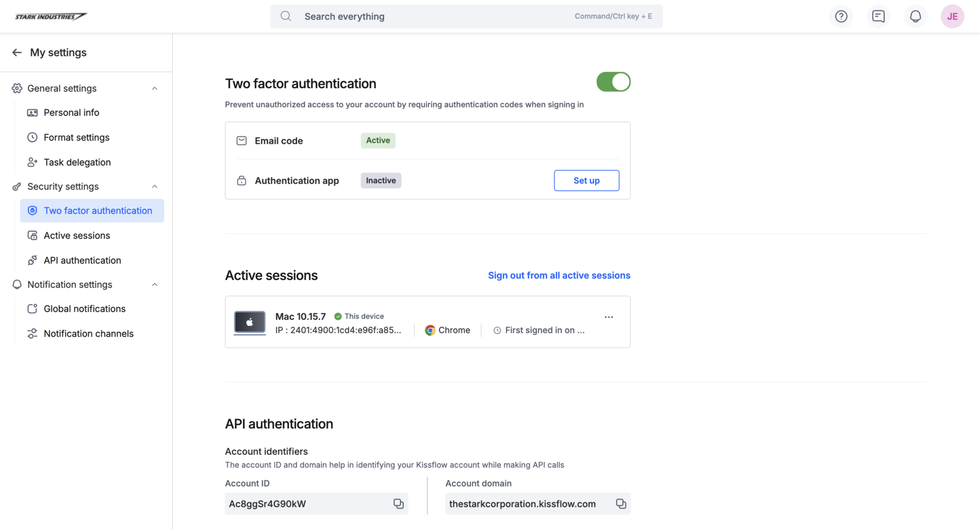Viewport: 980px width, 530px height.
Task: Click the Search everything field
Action: 466,17
